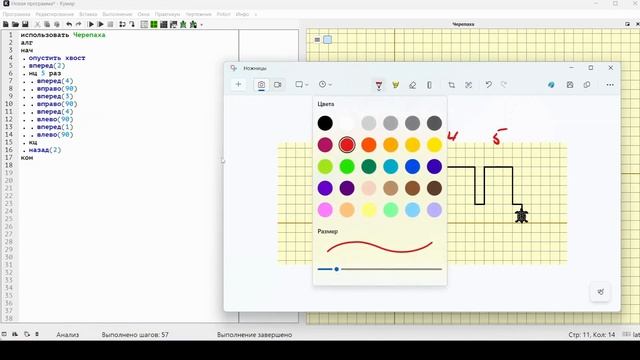Click the step-out arrow icon in Kumir toolbar
The image size is (640, 360).
[132, 24]
